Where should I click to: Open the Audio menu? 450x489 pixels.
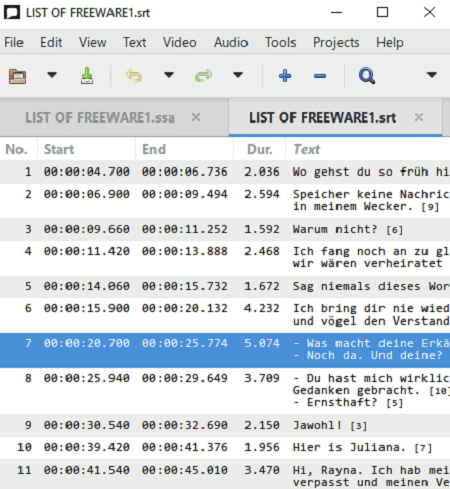231,42
